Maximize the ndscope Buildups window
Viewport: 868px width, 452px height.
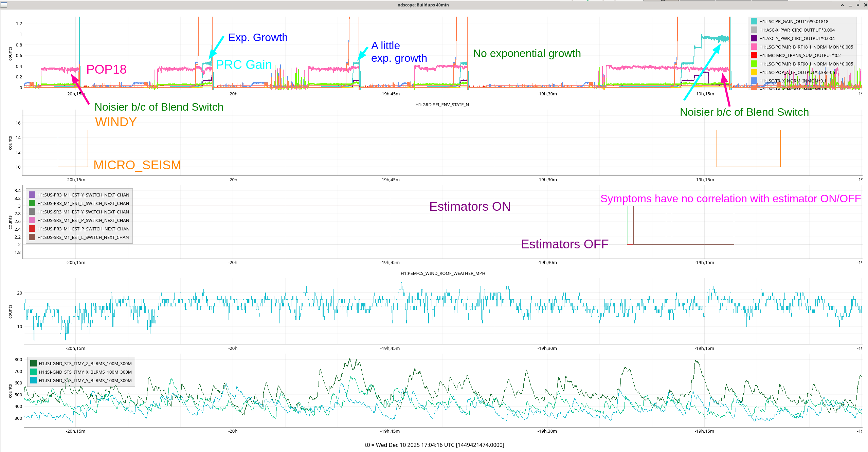coord(858,5)
